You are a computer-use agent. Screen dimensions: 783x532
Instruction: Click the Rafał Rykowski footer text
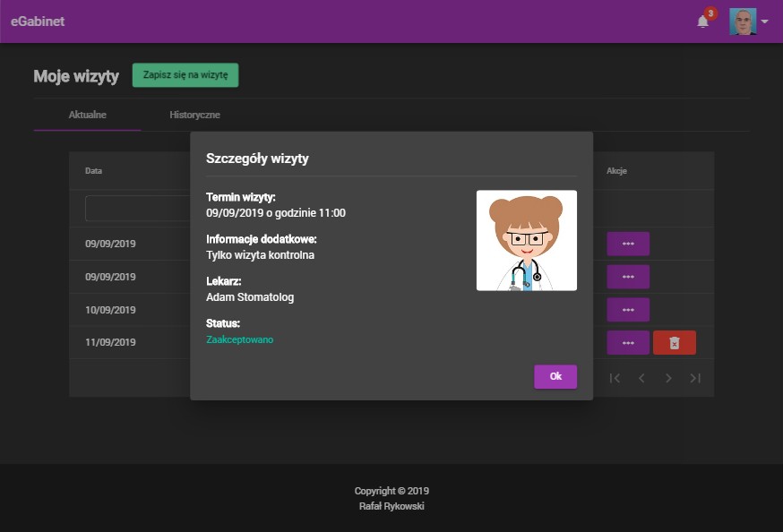coord(391,506)
